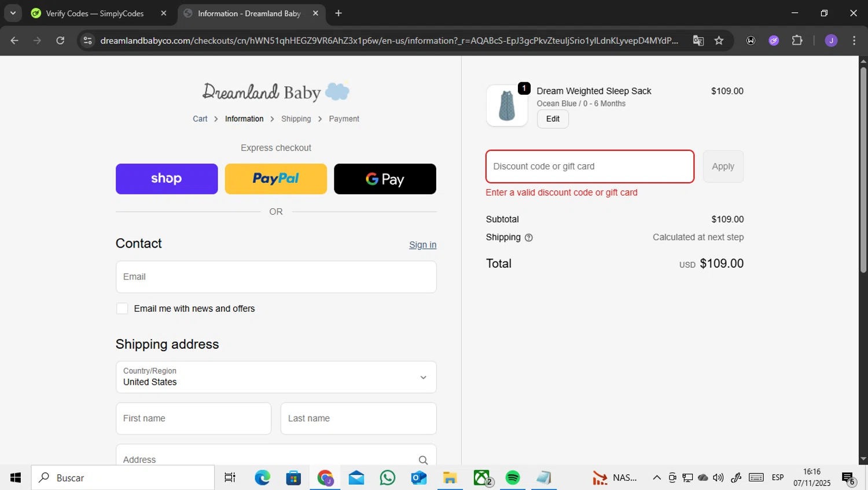Image resolution: width=868 pixels, height=490 pixels.
Task: Click the Sign in link
Action: pos(423,245)
